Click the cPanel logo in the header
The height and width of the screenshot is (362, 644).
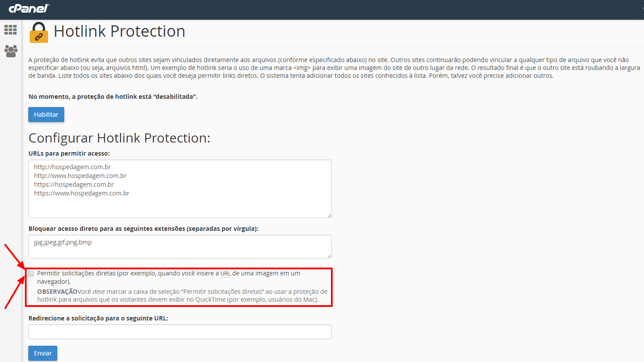click(29, 8)
